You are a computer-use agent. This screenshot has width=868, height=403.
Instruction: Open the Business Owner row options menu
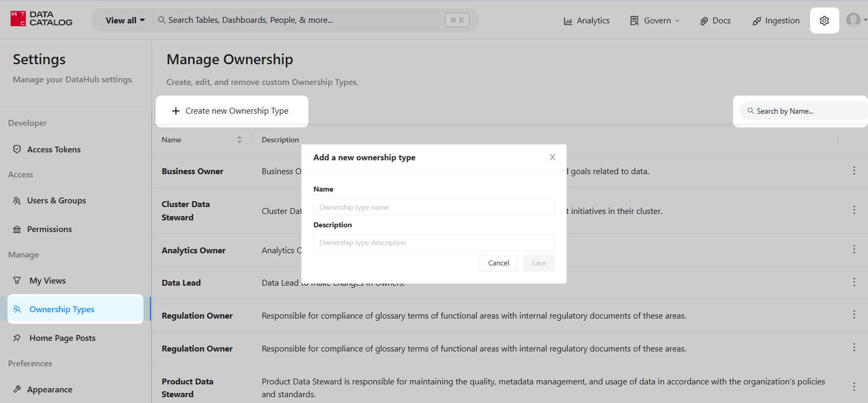click(854, 170)
